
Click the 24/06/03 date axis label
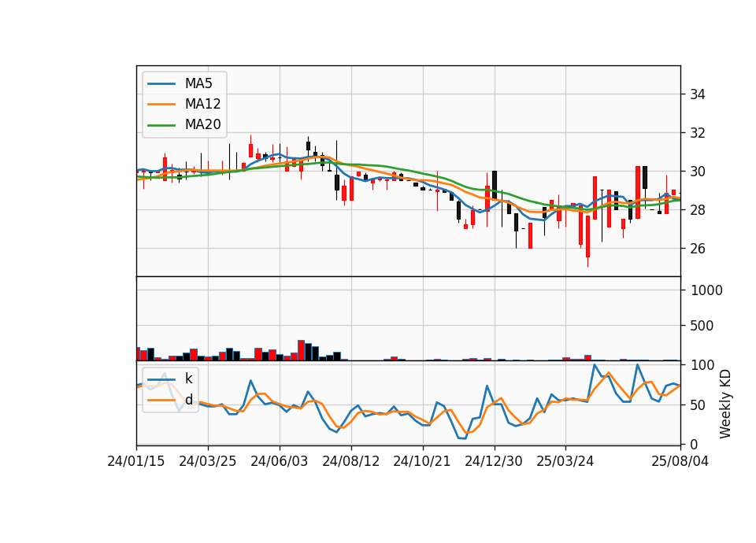tap(279, 461)
